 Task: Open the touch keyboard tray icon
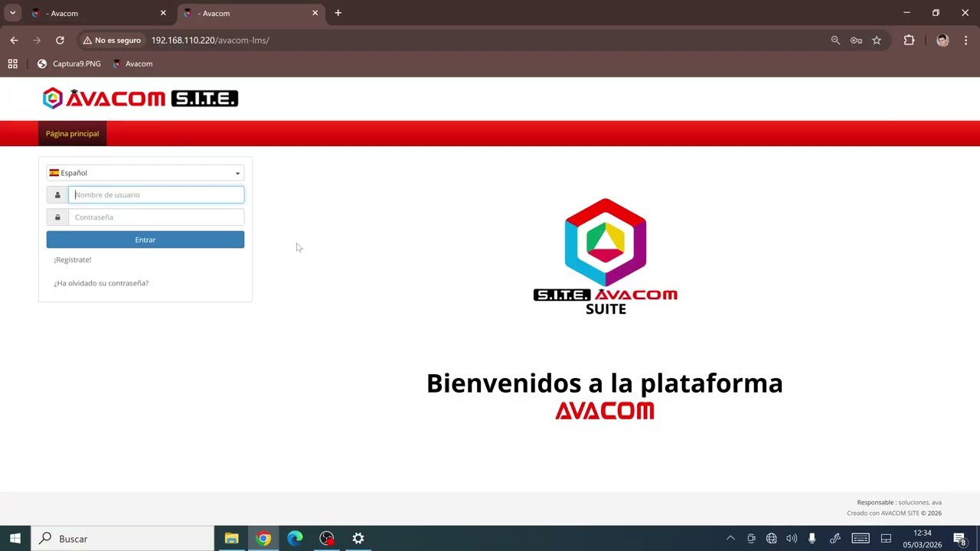(x=860, y=539)
